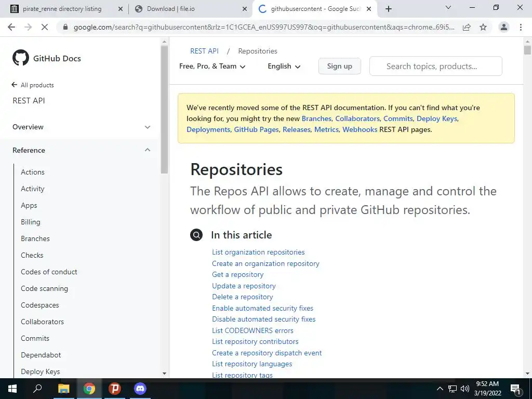This screenshot has width=532, height=399.
Task: Open Discord from the taskbar
Action: [x=140, y=389]
